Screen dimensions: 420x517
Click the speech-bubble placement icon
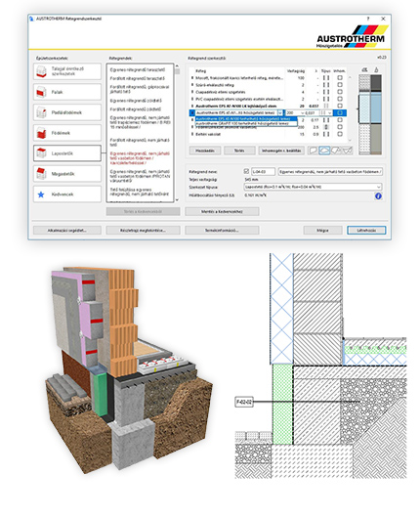[313, 151]
